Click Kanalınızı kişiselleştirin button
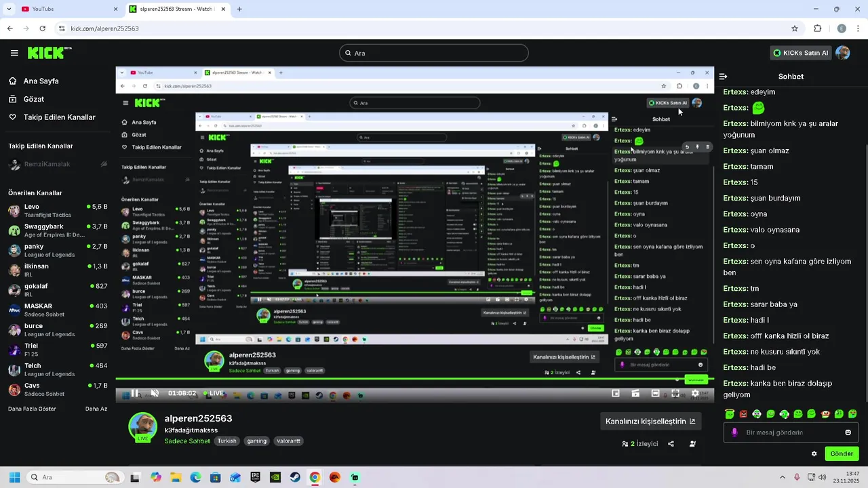The height and width of the screenshot is (488, 868). (650, 421)
